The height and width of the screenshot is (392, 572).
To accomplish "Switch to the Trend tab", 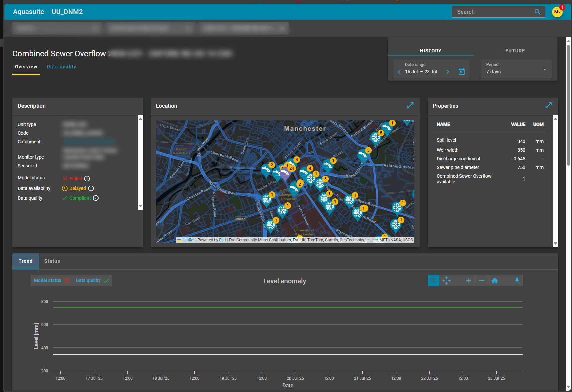I will (26, 261).
